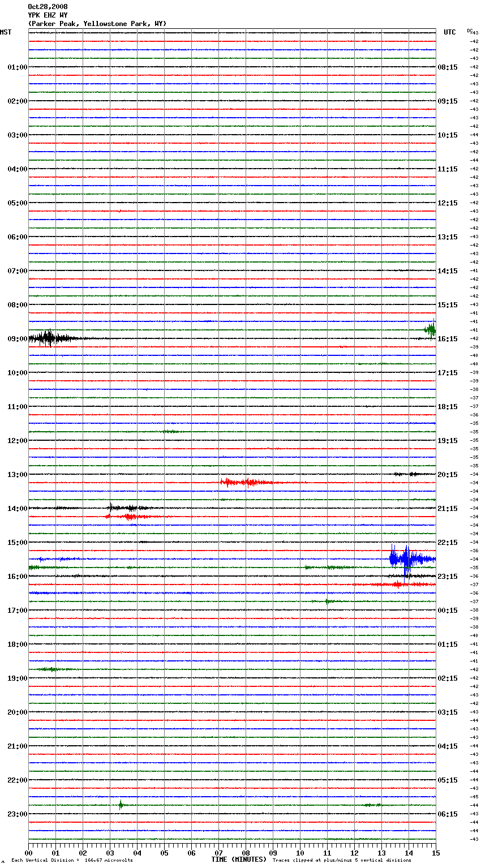Click the "13:00" MST row label
Viewport: 481px width, 868px height.
tap(18, 475)
